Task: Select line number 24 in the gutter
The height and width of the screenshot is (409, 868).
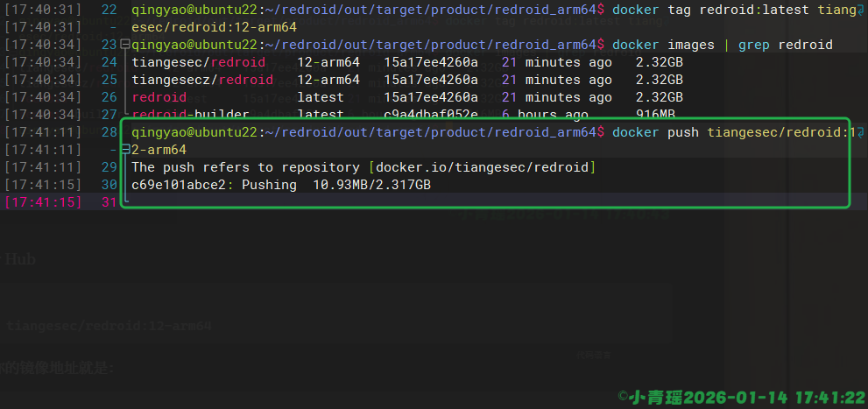Action: 109,62
